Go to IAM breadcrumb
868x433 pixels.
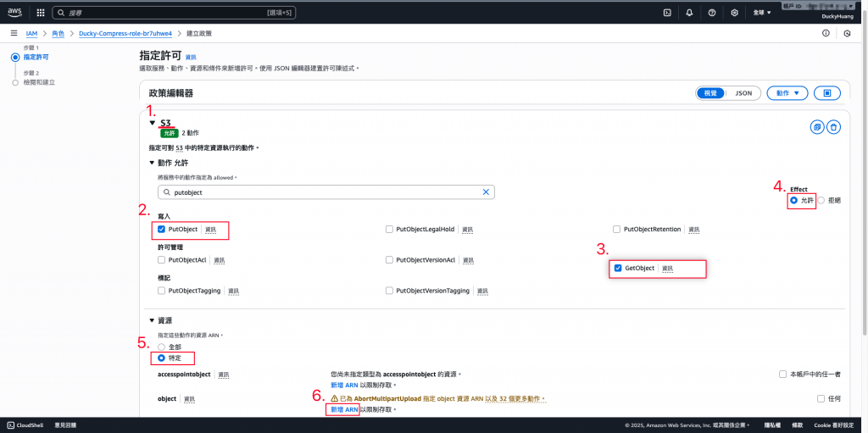[31, 33]
